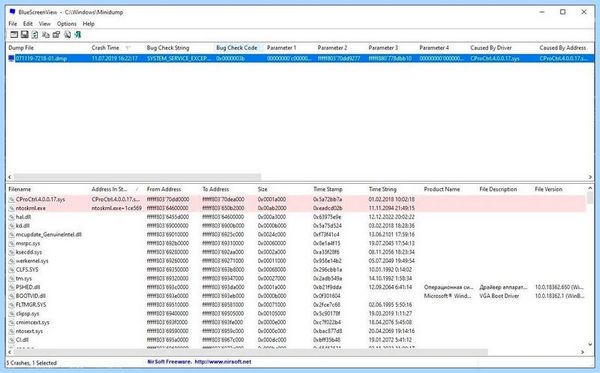
Task: Select the CI.dll driver row
Action: [297, 340]
